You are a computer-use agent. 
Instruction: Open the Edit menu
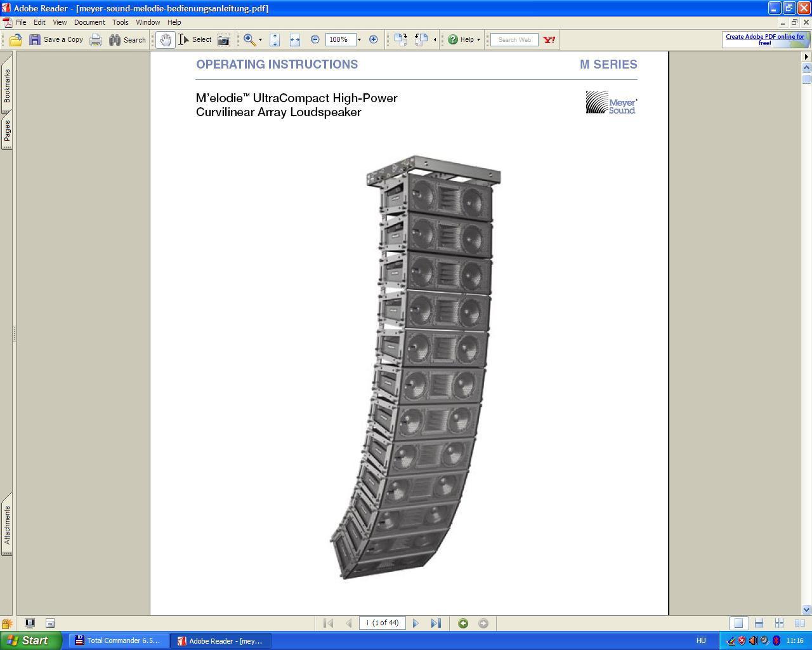coord(39,22)
